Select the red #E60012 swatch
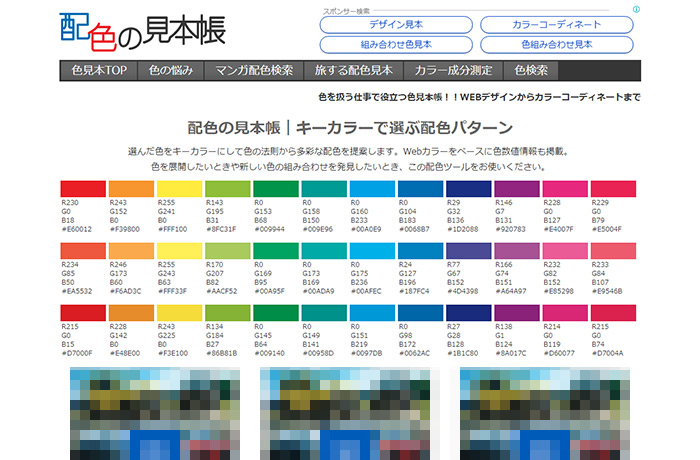The width and height of the screenshot is (700, 460). [83, 189]
